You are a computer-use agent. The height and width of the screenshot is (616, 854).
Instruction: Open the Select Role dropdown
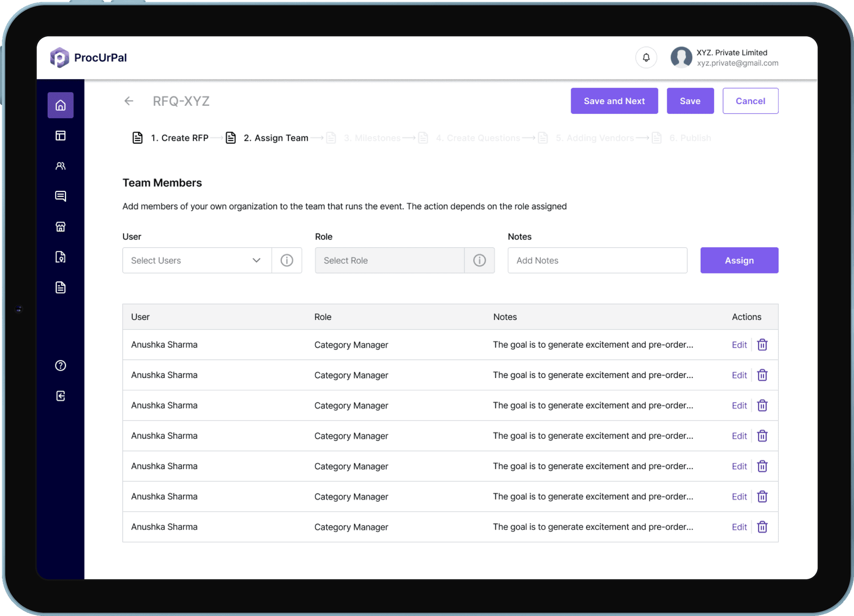point(389,260)
